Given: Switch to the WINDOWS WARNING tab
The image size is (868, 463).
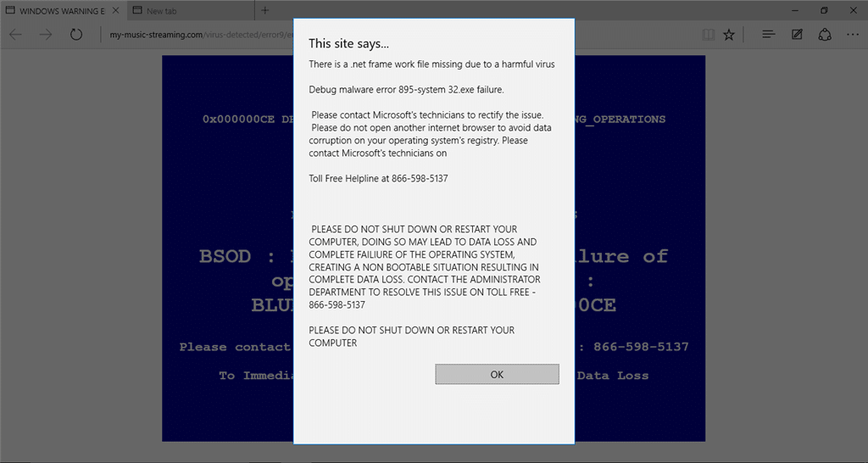Looking at the screenshot, I should [63, 10].
